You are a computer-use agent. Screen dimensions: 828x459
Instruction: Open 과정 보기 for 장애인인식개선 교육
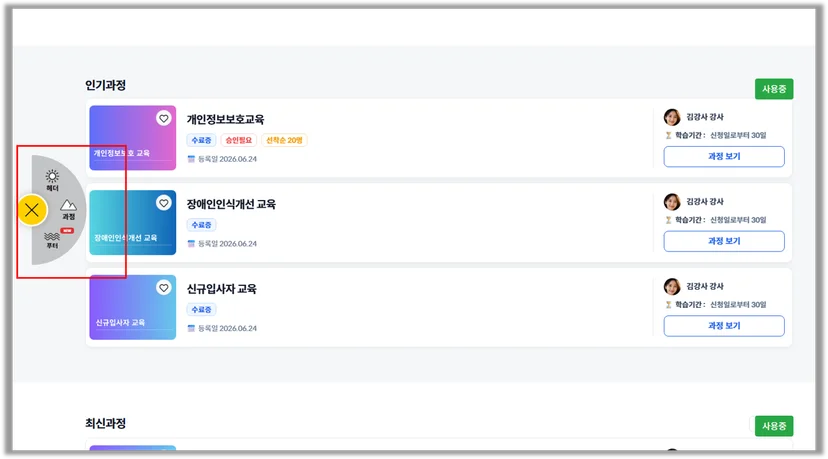724,241
